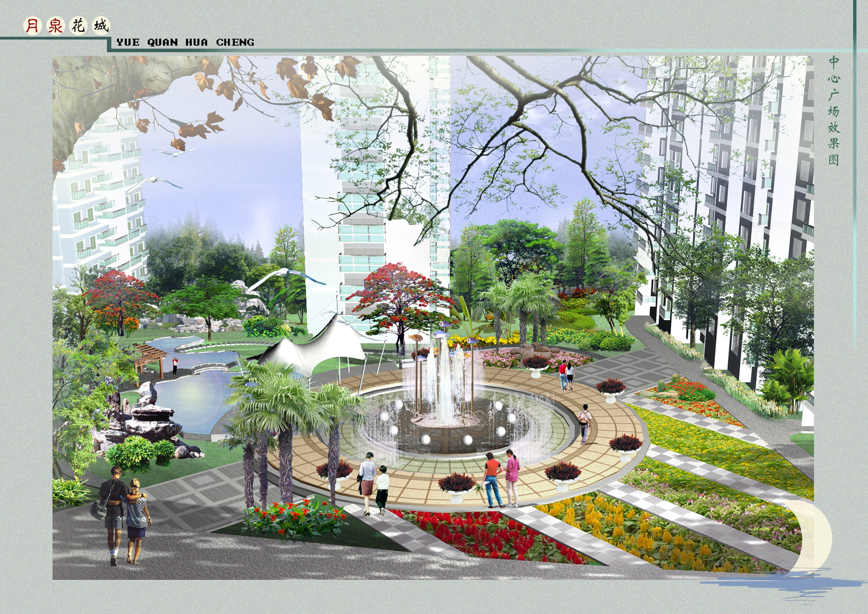Click the word QUAN in the subtitle
The image size is (868, 614).
click(x=163, y=43)
